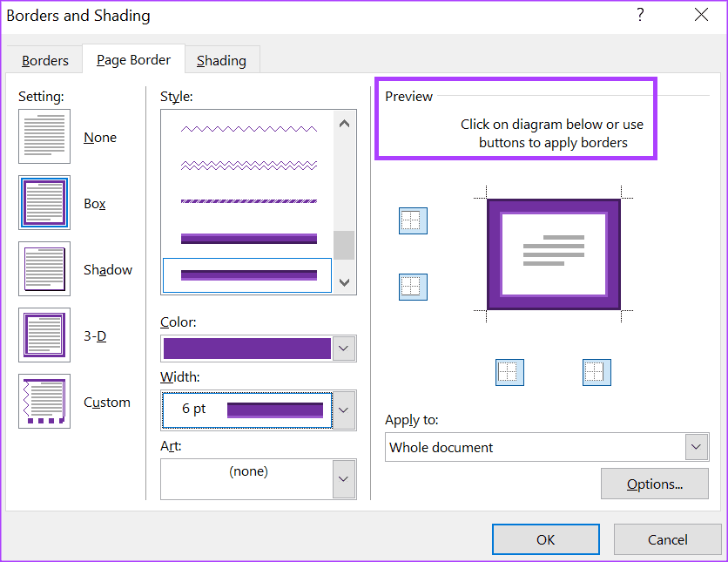The width and height of the screenshot is (728, 562).
Task: Open the Color dropdown arrow
Action: 344,349
